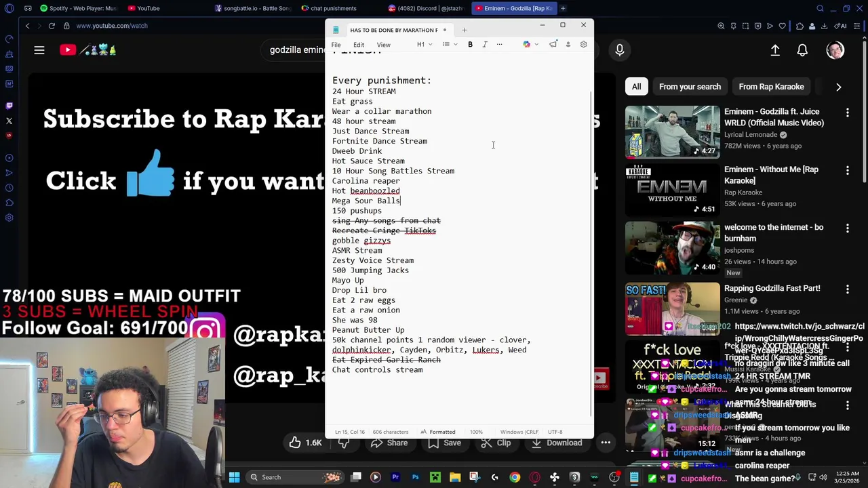The image size is (868, 488).
Task: Click the Copilot icon in Notepad
Action: coord(527,45)
